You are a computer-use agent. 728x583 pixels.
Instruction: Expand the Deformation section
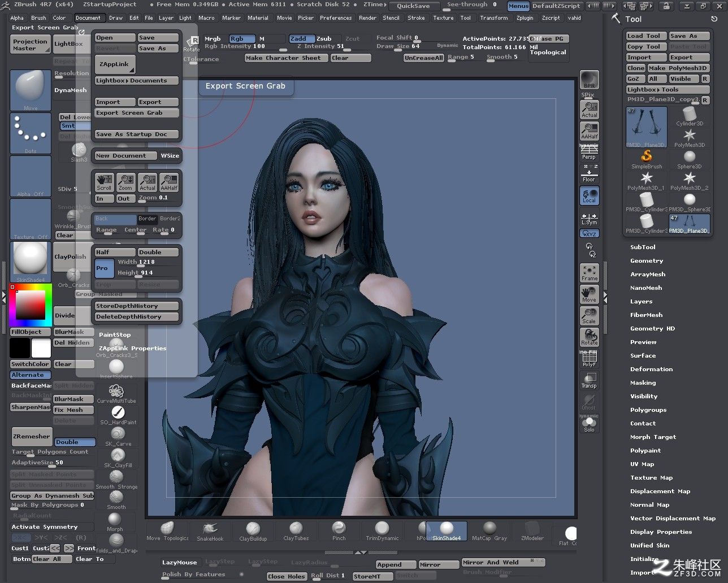point(651,369)
